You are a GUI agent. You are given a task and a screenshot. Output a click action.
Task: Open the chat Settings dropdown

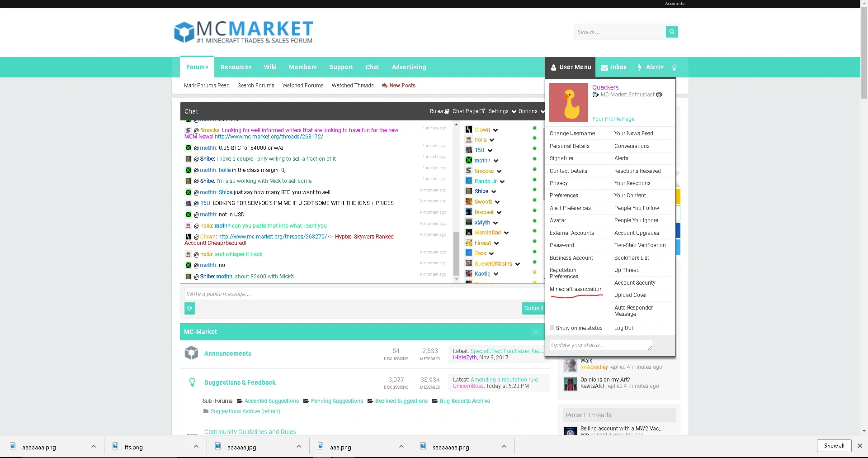[x=502, y=111]
